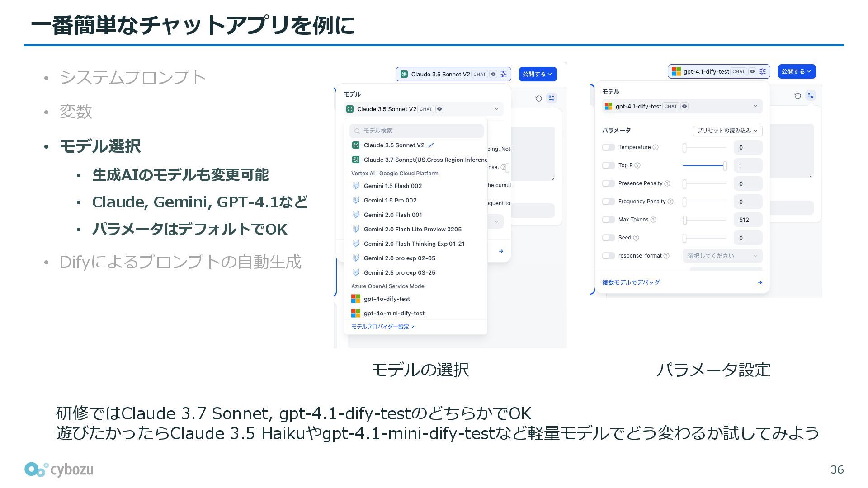Click the Top P value field showing 1
Viewport: 868px width, 488px height.
click(x=748, y=165)
